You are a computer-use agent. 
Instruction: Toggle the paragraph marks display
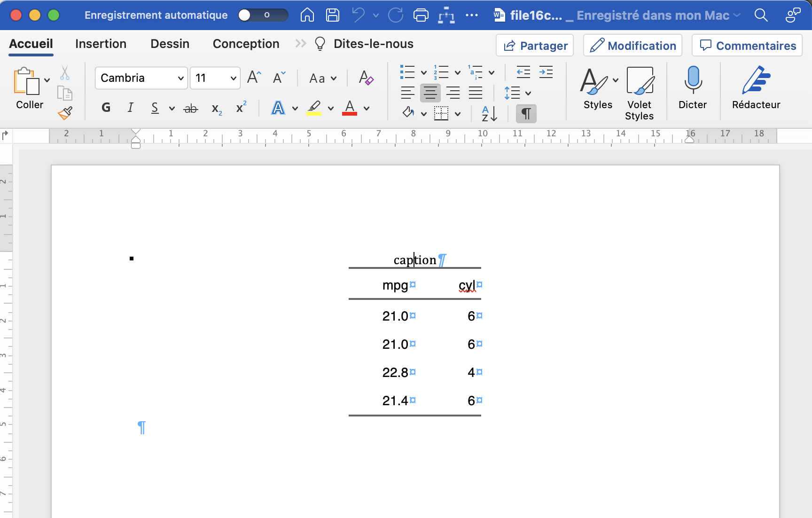point(525,113)
